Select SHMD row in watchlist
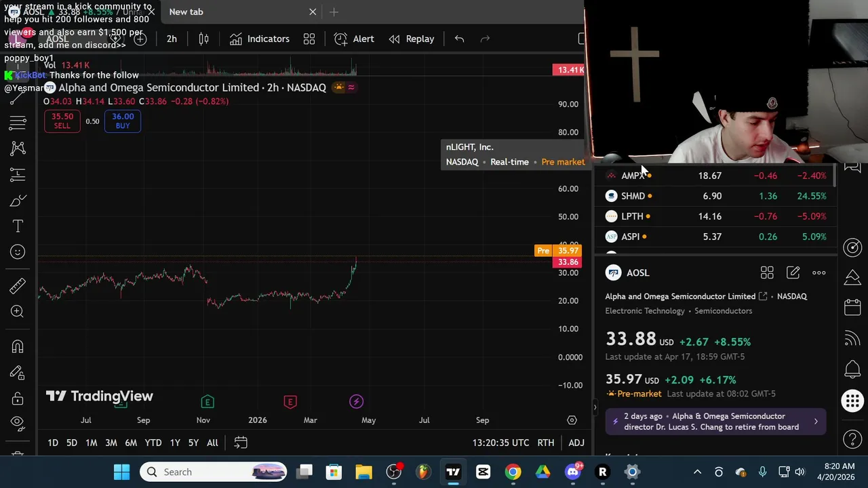This screenshot has height=488, width=868. pos(715,196)
